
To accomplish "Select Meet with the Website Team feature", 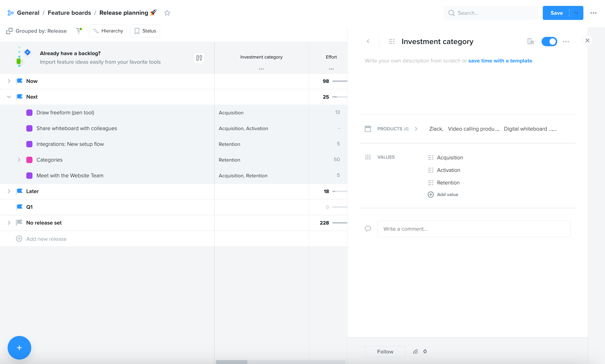I will [x=70, y=175].
